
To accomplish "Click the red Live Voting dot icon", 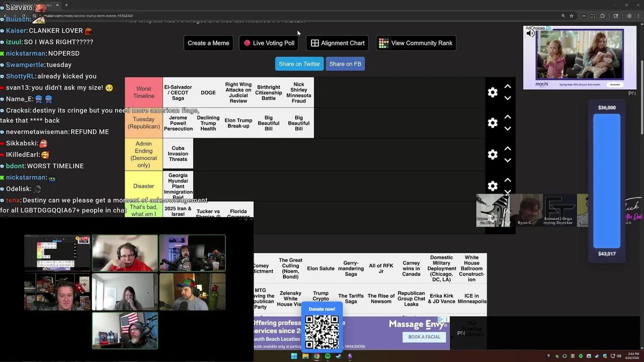I will pos(247,43).
